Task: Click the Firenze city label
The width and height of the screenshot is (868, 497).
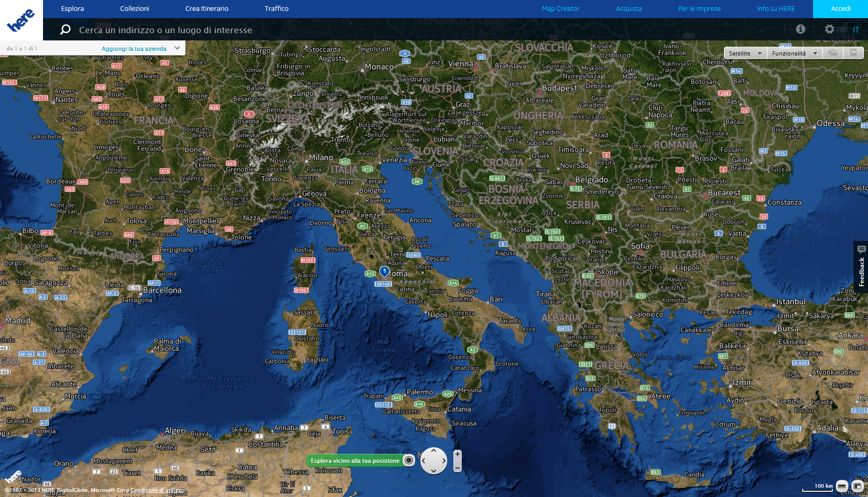Action: [x=369, y=215]
